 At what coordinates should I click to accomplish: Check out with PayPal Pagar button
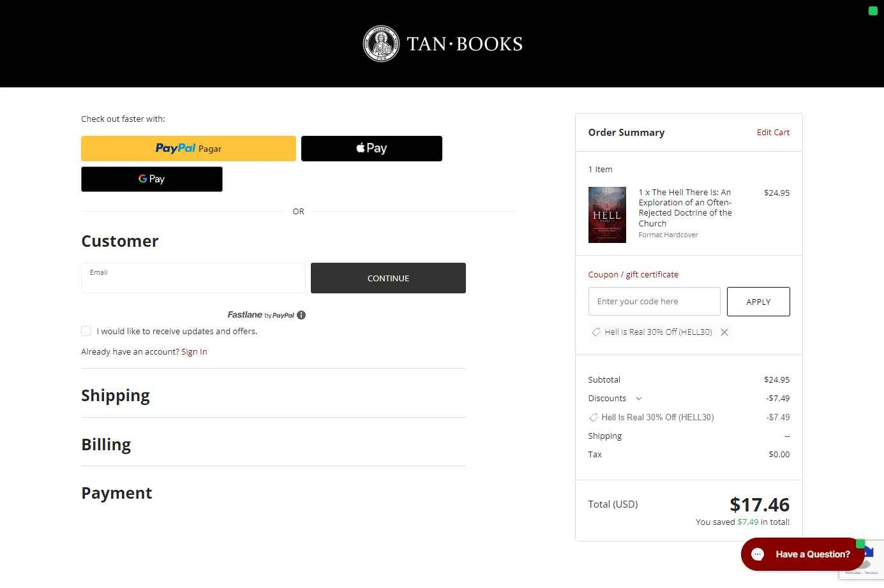[188, 148]
